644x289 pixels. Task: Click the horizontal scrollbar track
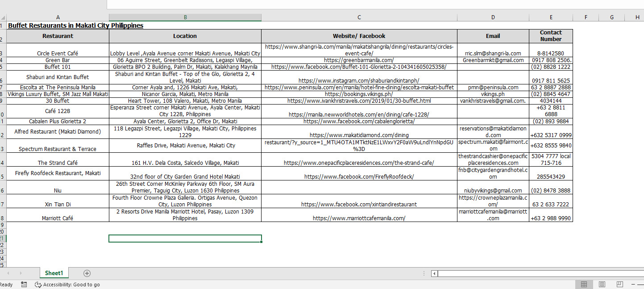tap(541, 273)
